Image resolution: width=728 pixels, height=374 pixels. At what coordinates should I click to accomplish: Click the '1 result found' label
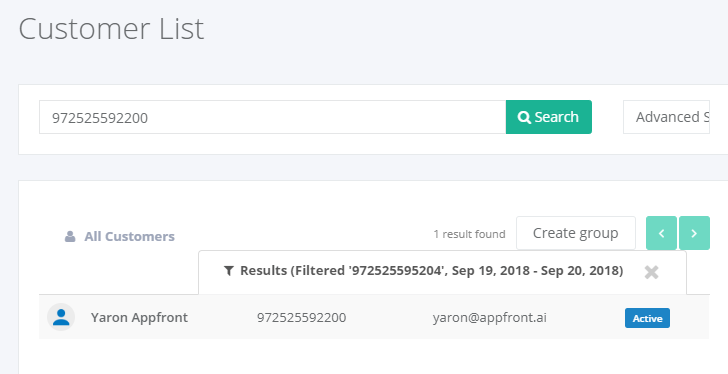[469, 234]
